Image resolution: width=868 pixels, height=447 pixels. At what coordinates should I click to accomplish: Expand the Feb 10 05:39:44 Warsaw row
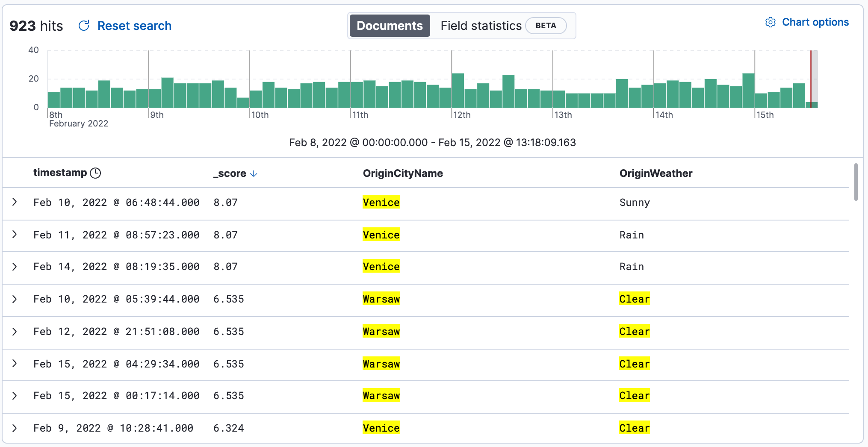tap(15, 299)
